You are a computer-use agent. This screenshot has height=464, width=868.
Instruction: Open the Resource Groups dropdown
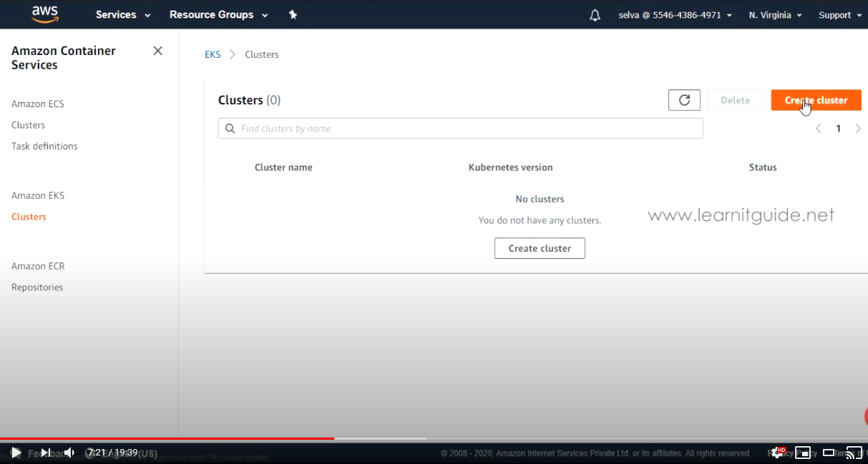219,15
